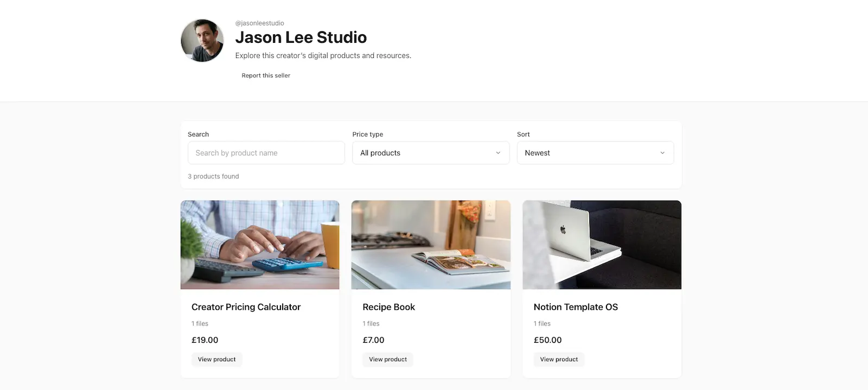Click the 3 products found text
Viewport: 868px width, 390px height.
(213, 176)
